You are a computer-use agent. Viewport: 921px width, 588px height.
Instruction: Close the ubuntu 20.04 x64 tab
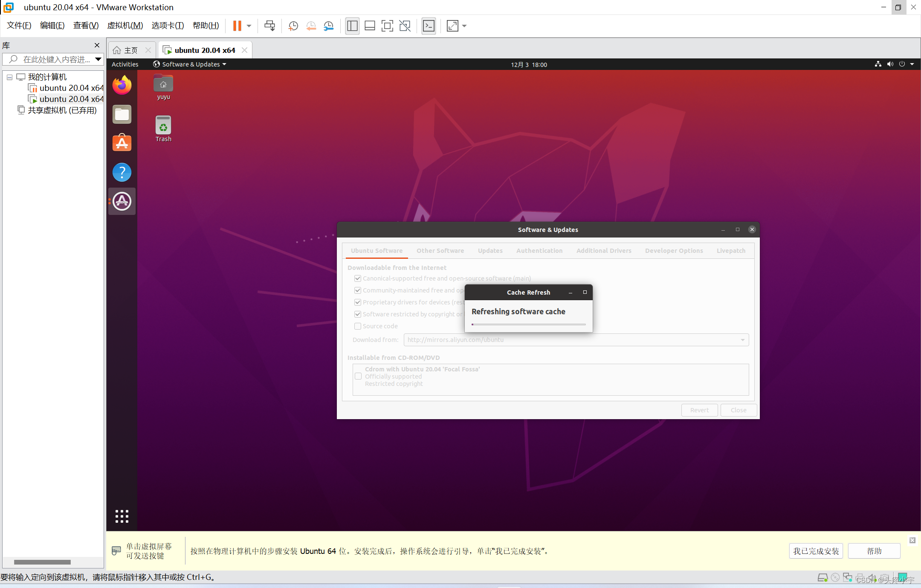[244, 50]
